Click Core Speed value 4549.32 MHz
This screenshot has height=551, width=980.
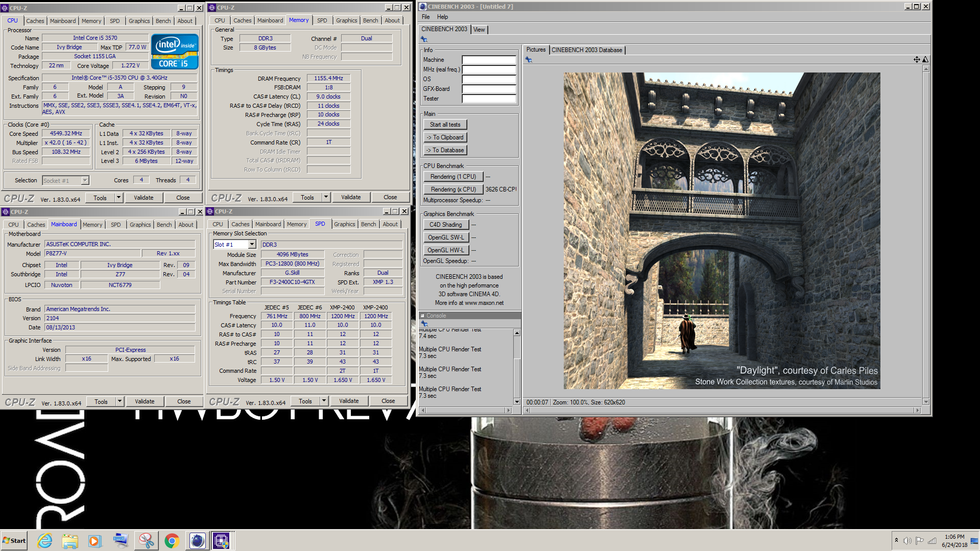point(66,134)
